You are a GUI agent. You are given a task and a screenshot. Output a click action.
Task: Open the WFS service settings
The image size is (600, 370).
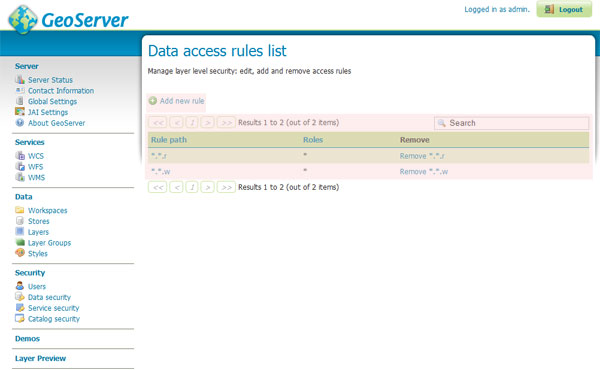[x=36, y=167]
